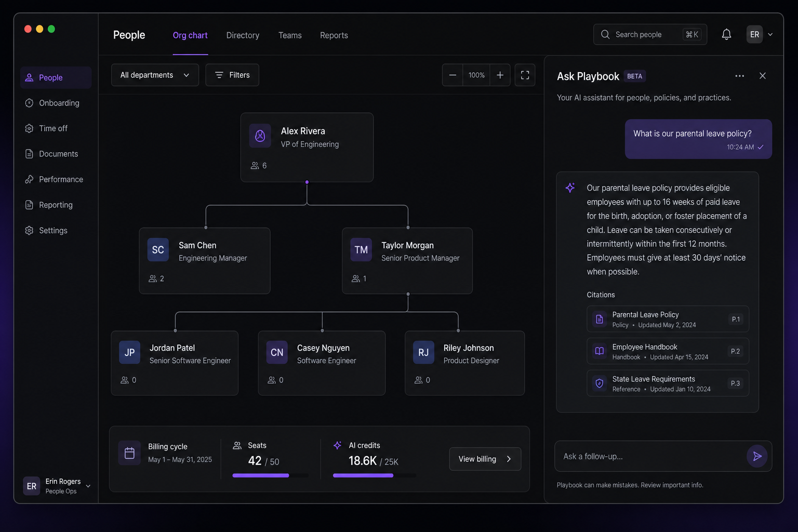Click the BETA badge
The height and width of the screenshot is (532, 798).
[634, 76]
